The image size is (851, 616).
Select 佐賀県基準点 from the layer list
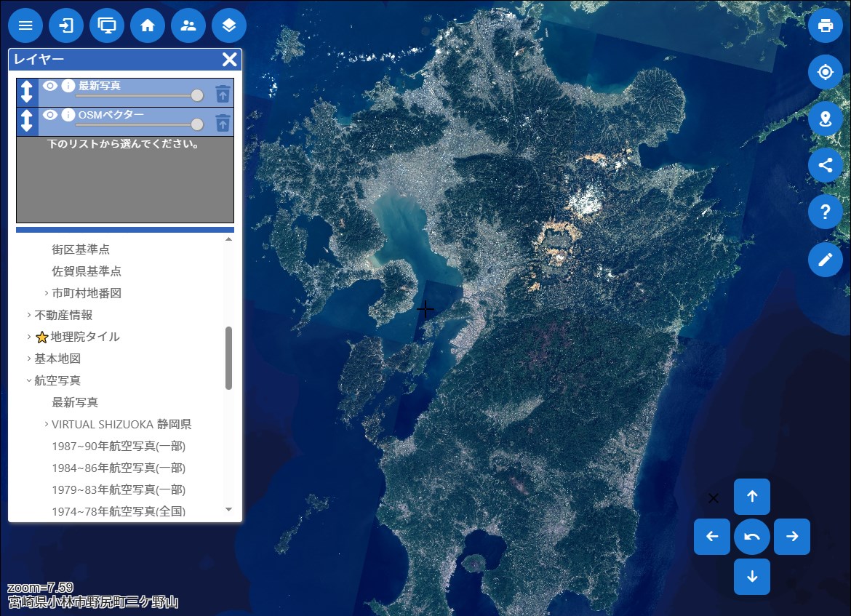coord(87,271)
